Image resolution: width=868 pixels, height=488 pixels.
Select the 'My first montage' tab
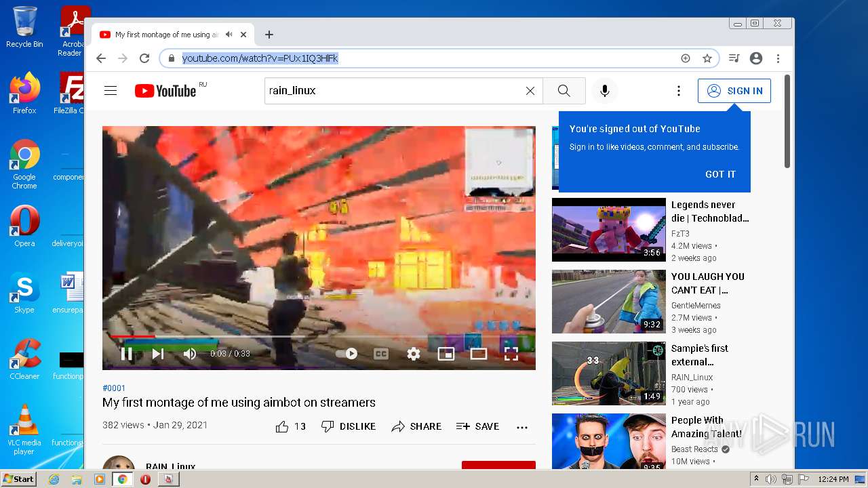point(172,35)
